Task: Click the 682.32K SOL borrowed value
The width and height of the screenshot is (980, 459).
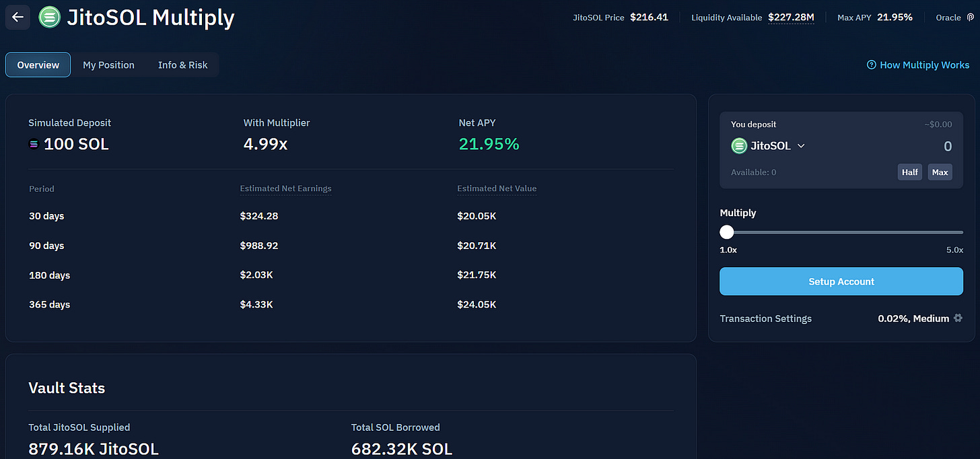Action: point(402,449)
